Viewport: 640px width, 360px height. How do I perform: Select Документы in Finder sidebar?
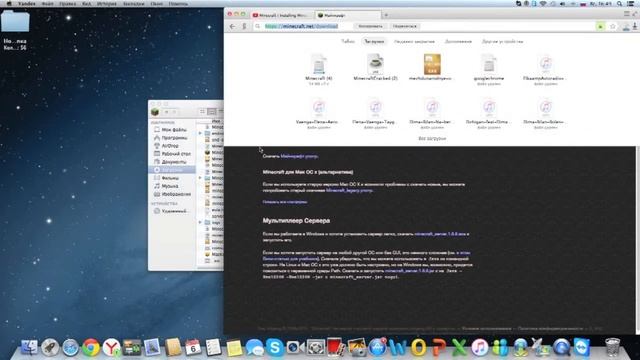pyautogui.click(x=171, y=162)
